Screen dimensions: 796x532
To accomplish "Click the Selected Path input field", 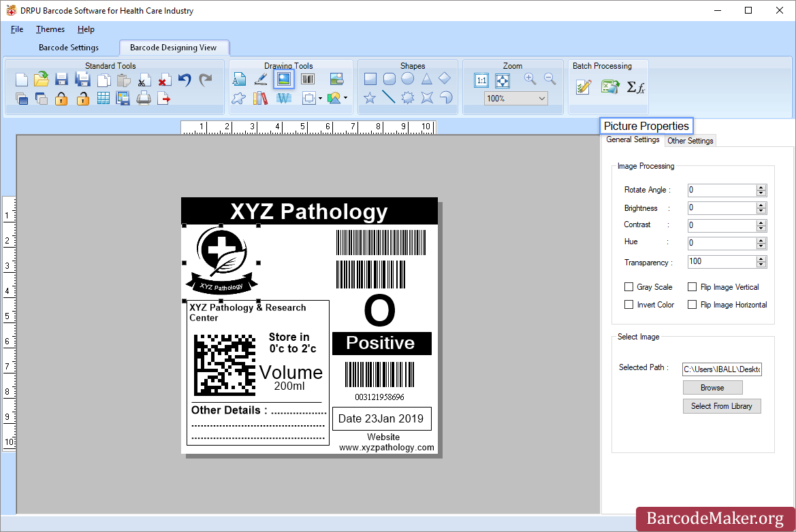I will (x=721, y=369).
